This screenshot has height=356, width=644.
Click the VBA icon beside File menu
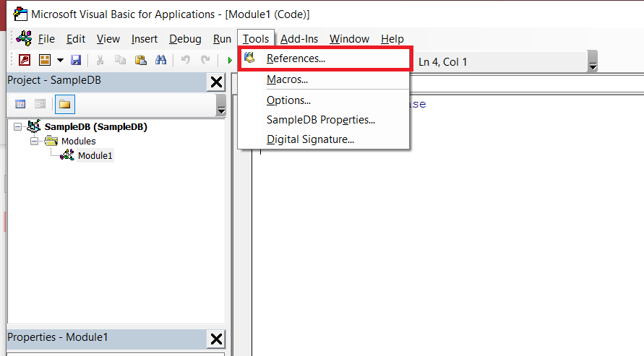tap(24, 38)
